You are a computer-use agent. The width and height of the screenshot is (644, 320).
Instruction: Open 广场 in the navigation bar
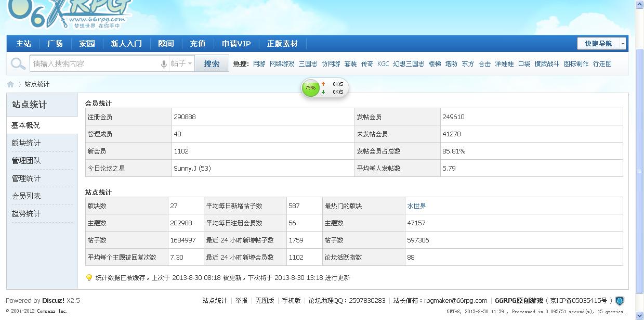pyautogui.click(x=55, y=44)
